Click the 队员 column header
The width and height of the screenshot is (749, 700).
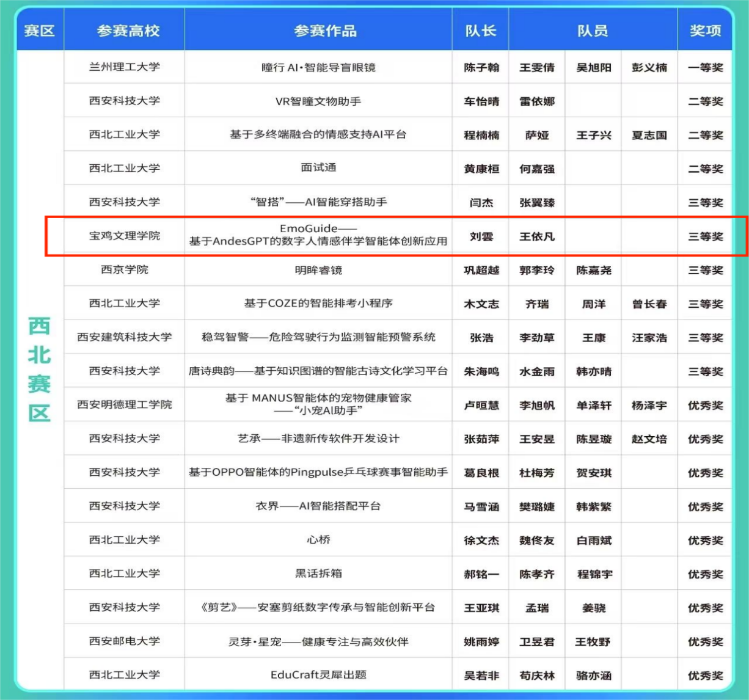click(593, 31)
